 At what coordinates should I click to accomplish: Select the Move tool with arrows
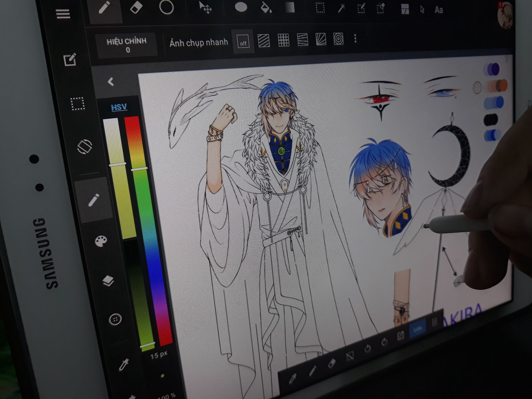pos(205,7)
